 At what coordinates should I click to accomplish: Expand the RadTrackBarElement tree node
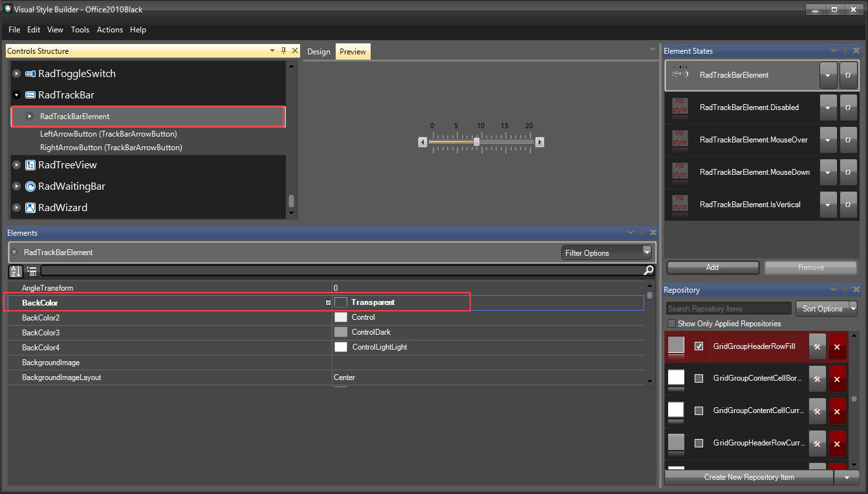[x=29, y=117]
